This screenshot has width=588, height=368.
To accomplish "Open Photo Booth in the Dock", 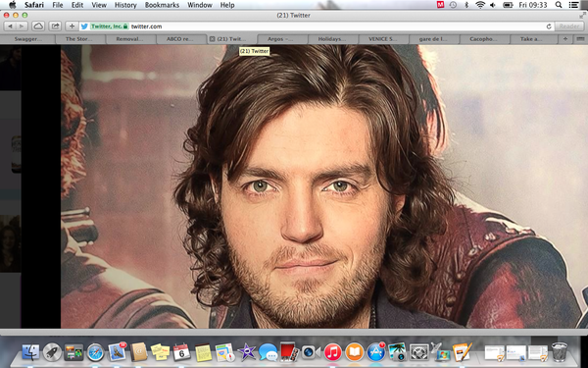I will tap(289, 352).
